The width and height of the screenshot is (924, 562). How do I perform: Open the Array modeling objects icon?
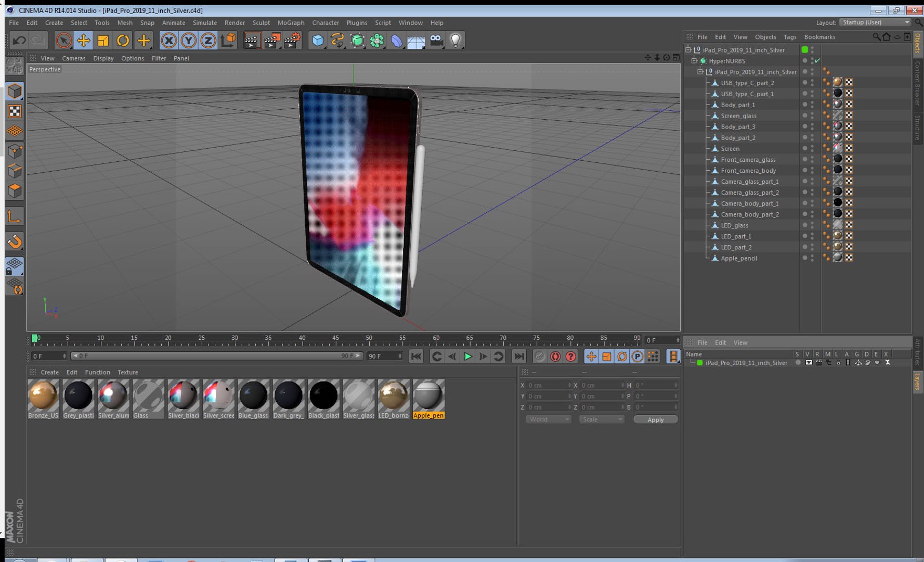pos(377,40)
